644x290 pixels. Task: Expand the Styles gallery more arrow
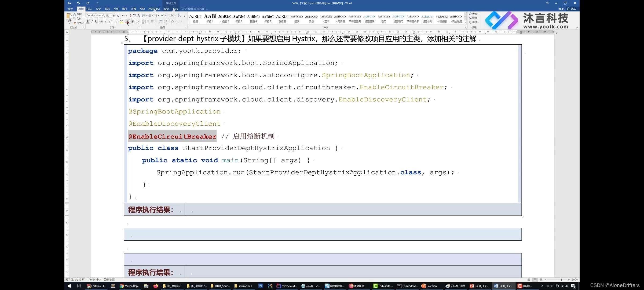[465, 23]
